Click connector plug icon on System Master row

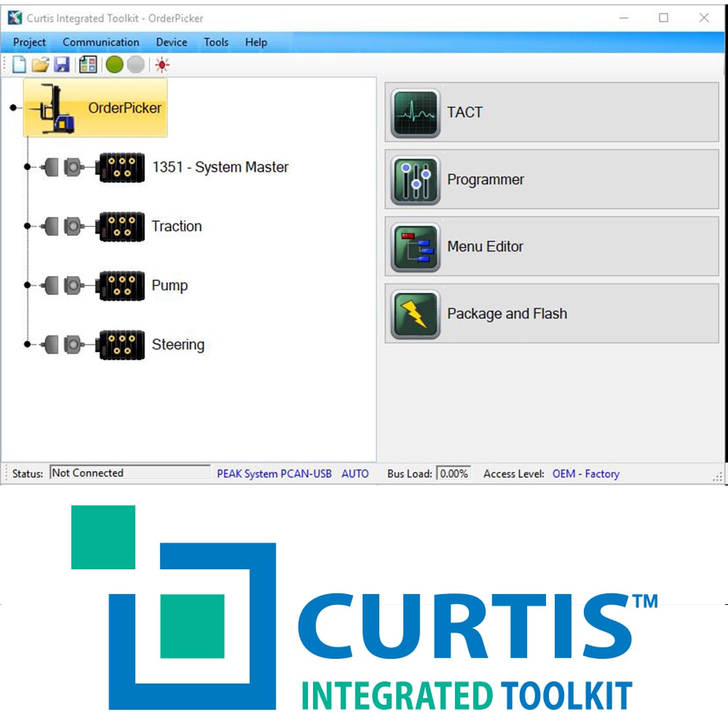pos(63,167)
